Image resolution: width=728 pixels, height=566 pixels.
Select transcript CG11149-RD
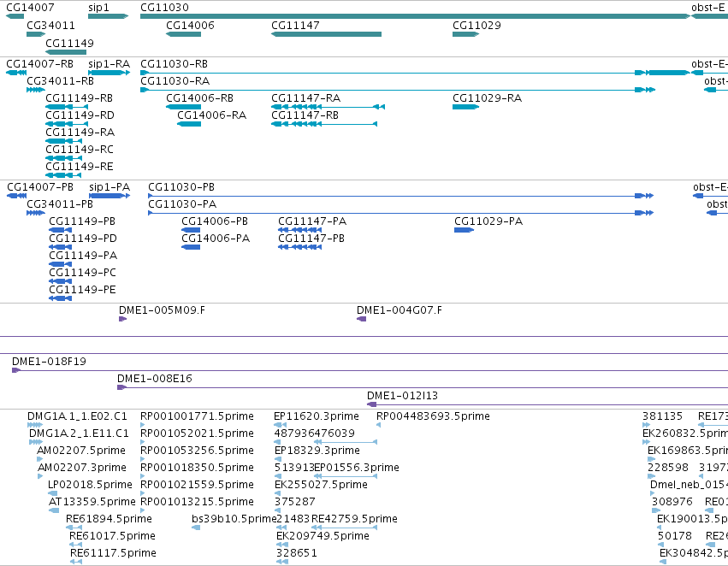click(x=80, y=115)
